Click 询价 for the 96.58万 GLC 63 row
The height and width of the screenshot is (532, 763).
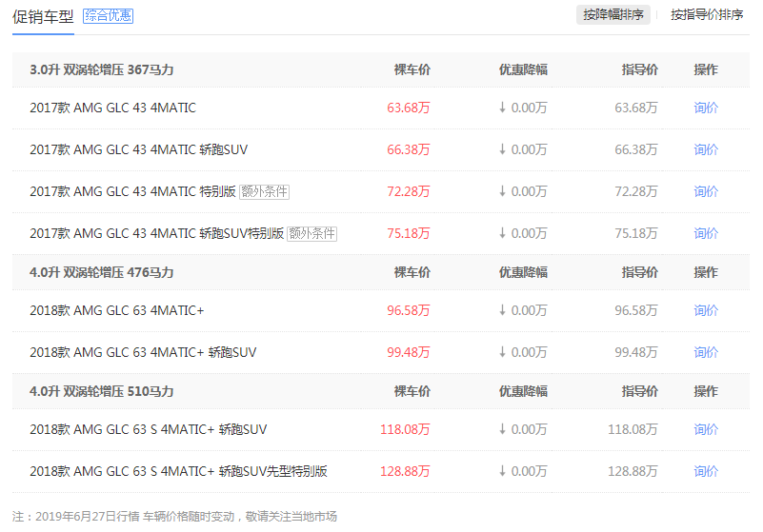706,310
